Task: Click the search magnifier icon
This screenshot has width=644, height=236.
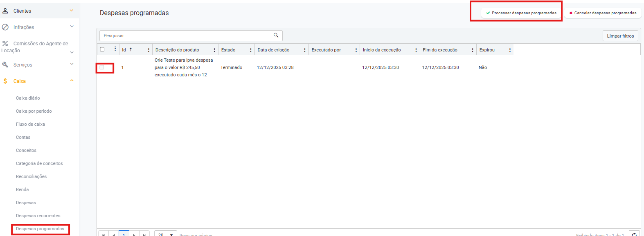Action: pos(276,36)
